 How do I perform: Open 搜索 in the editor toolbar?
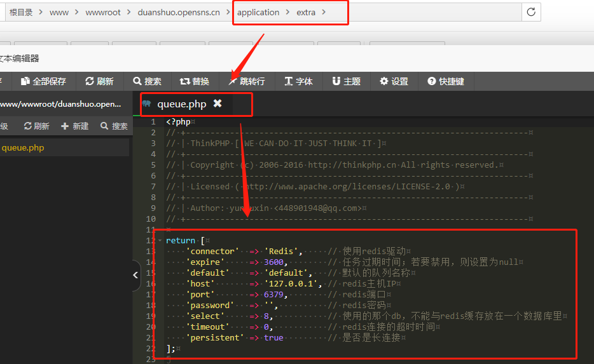click(148, 81)
